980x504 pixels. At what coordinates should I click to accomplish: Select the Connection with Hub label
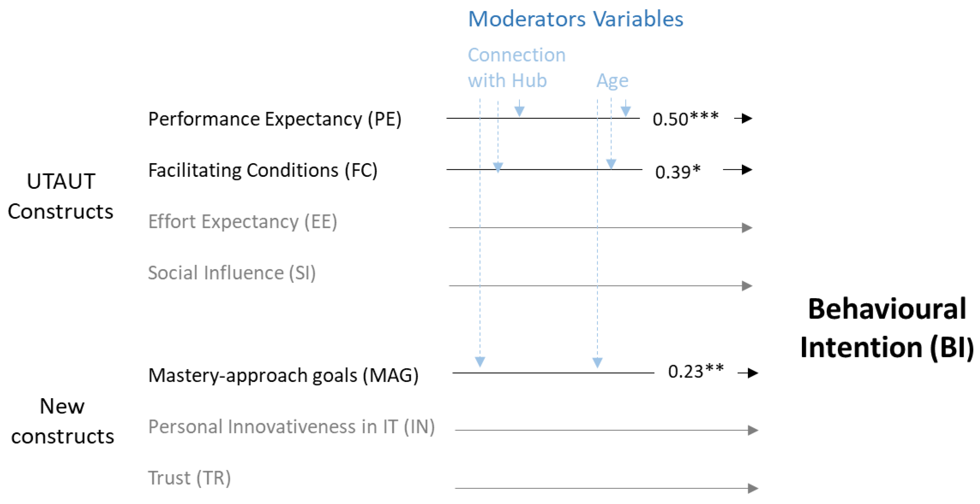point(517,68)
